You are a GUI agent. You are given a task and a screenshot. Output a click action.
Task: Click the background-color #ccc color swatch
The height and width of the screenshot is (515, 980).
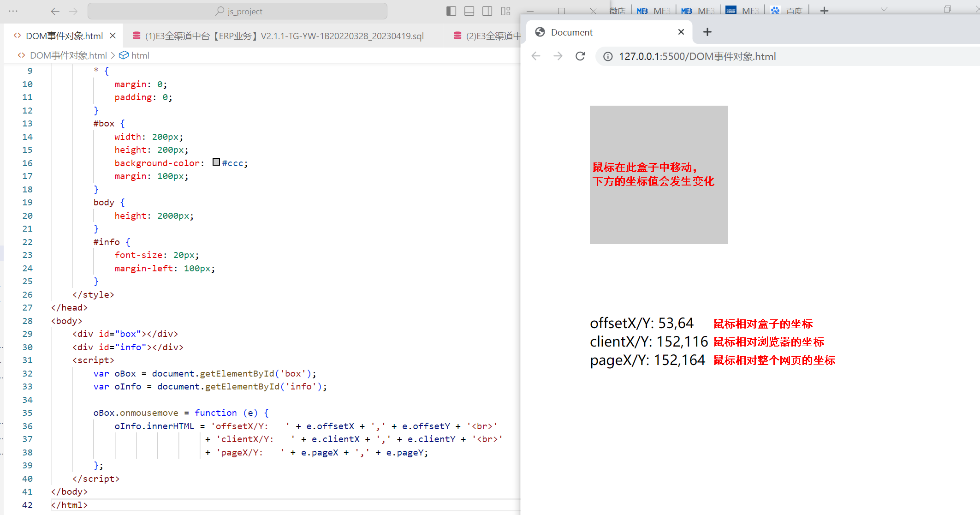[217, 163]
